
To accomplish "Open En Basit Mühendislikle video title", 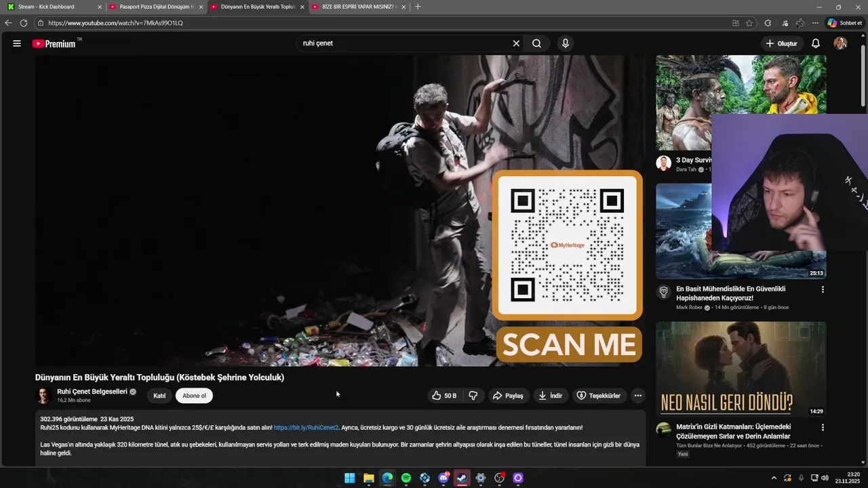I will [x=730, y=293].
